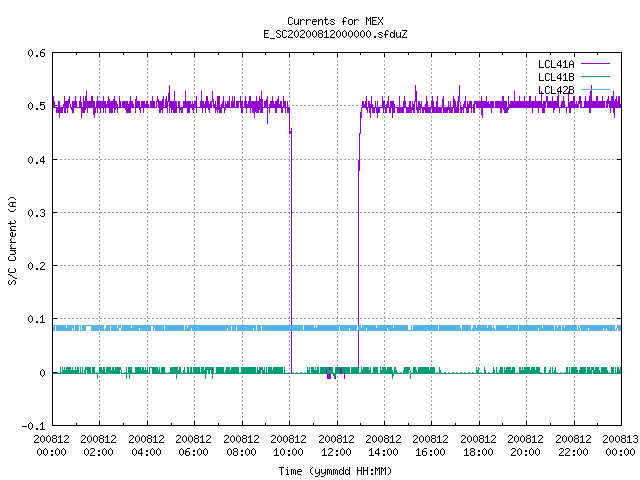The image size is (640, 480).
Task: Click the LCL41B legend label
Action: 556,77
